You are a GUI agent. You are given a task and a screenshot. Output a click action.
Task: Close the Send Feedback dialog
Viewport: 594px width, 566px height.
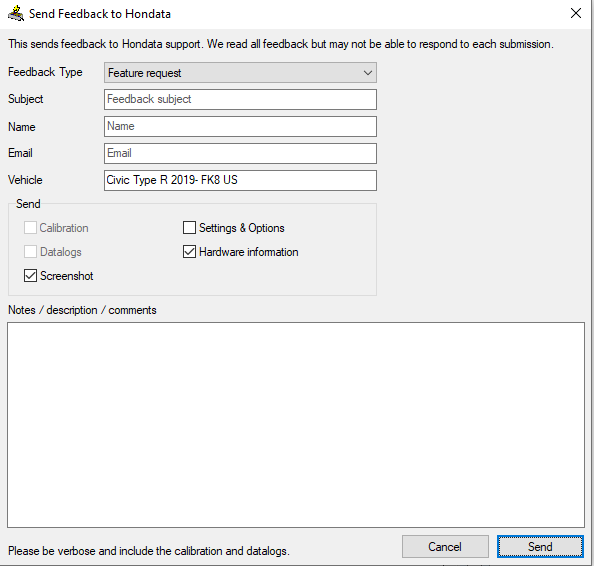[x=576, y=13]
